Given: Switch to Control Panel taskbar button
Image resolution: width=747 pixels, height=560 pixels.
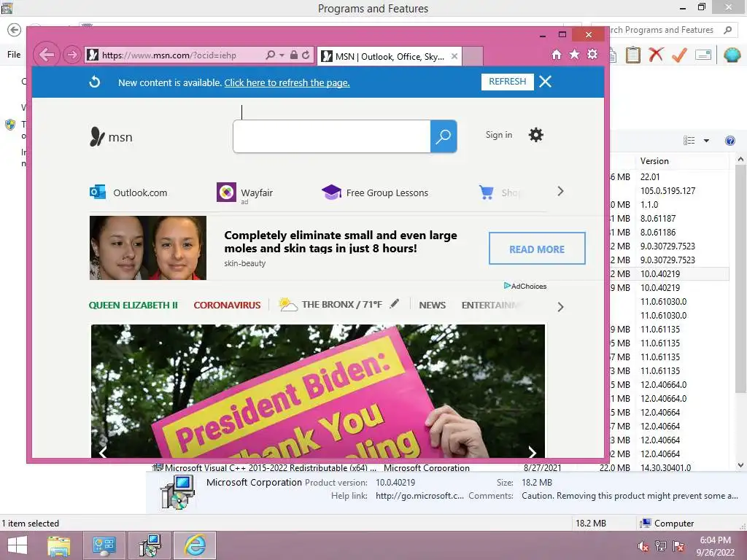Looking at the screenshot, I should [104, 545].
